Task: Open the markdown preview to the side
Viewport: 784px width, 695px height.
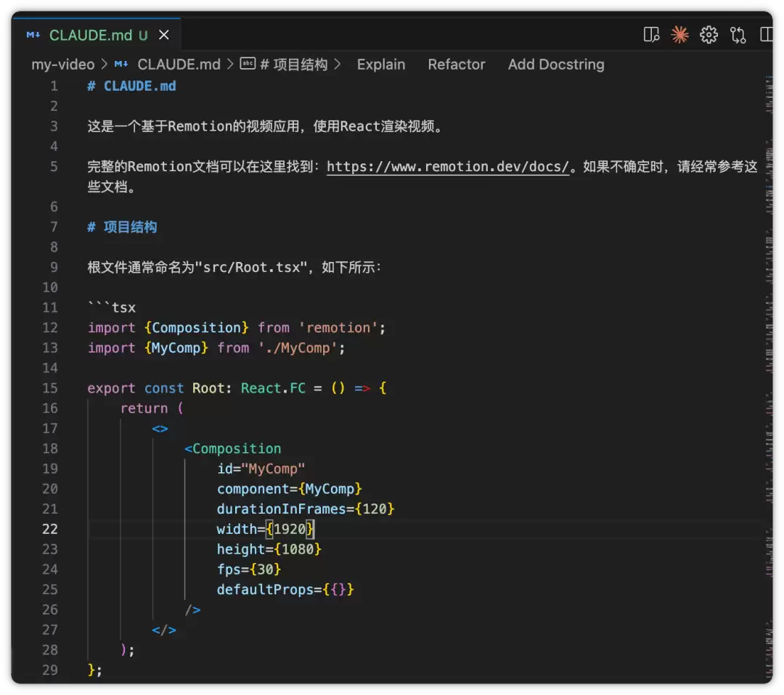Action: click(x=651, y=35)
